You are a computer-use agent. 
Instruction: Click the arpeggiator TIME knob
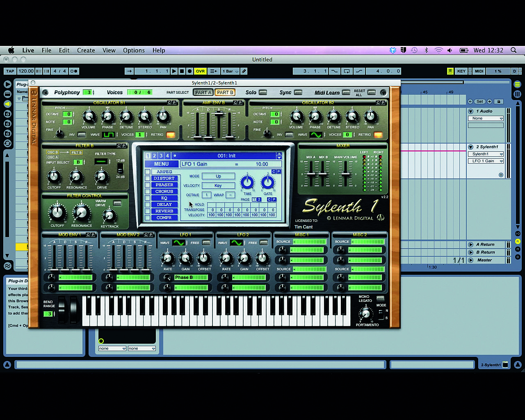[247, 182]
